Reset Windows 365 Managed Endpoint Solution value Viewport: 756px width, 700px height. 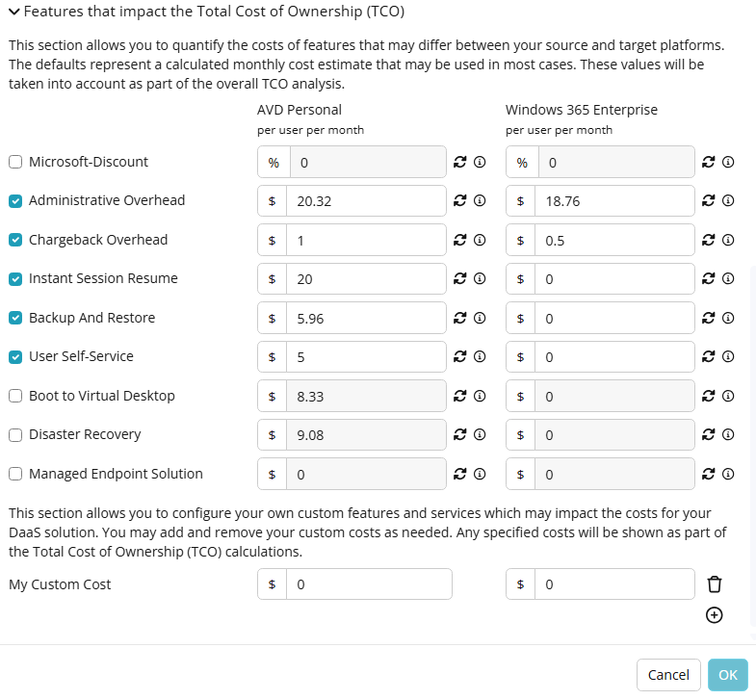pyautogui.click(x=708, y=475)
